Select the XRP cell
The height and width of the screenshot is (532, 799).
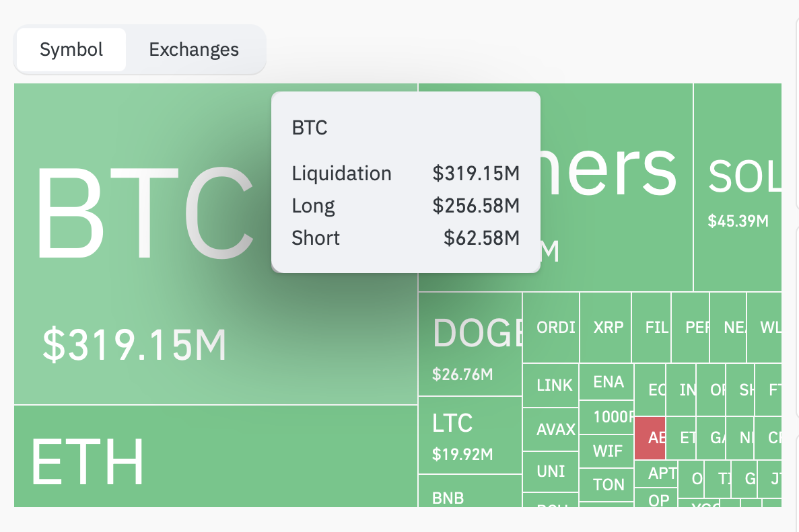point(605,328)
